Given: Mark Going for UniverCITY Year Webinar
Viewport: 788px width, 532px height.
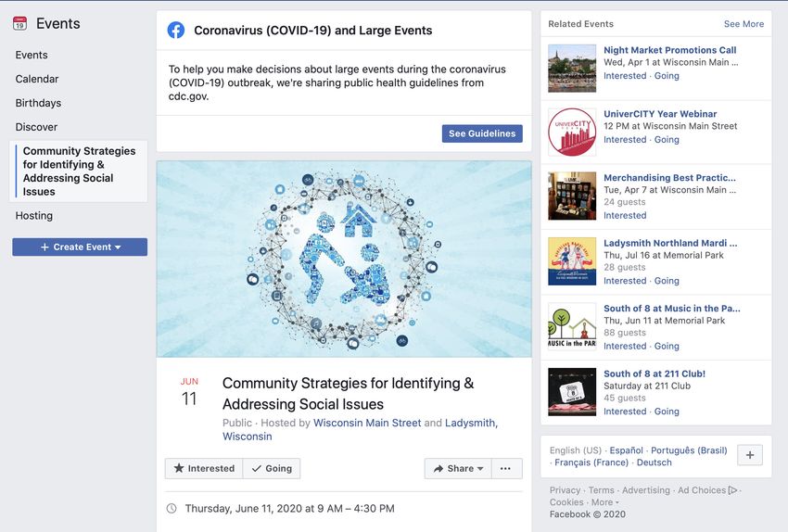Looking at the screenshot, I should pyautogui.click(x=667, y=140).
